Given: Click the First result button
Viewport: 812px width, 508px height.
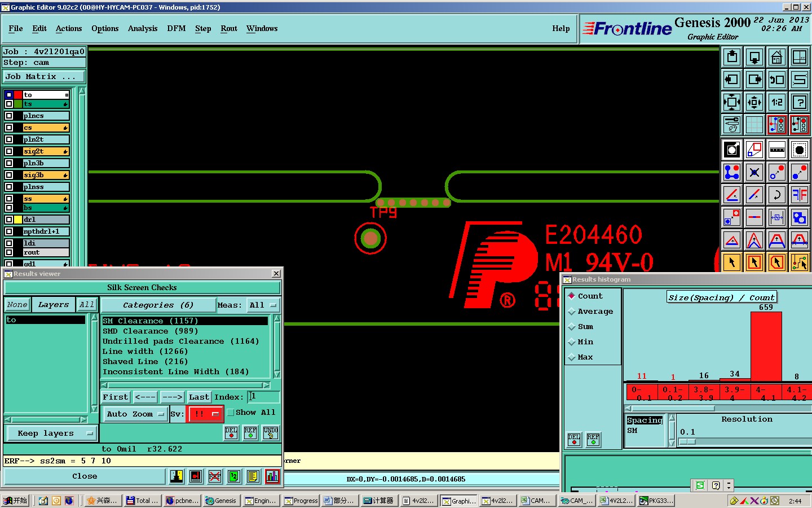Looking at the screenshot, I should [116, 397].
